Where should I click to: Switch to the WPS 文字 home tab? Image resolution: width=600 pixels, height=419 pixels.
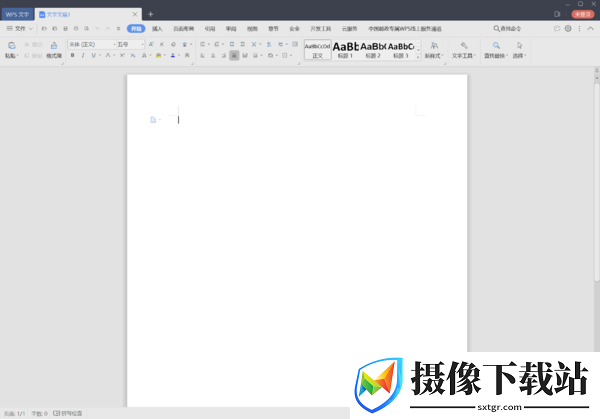tap(17, 15)
